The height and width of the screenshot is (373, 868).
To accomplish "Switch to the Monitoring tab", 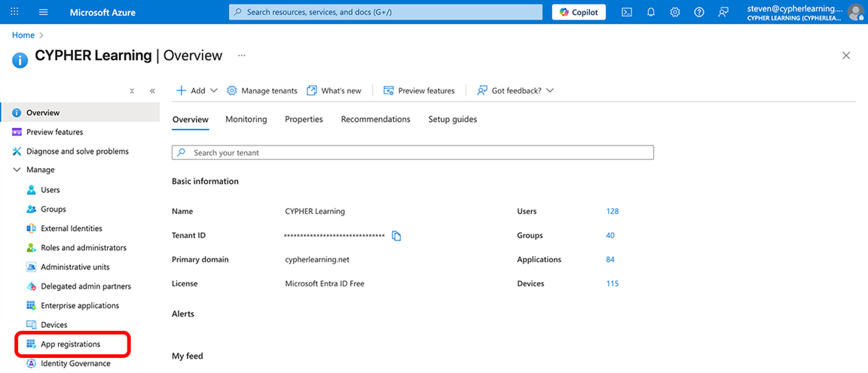I will [x=246, y=119].
